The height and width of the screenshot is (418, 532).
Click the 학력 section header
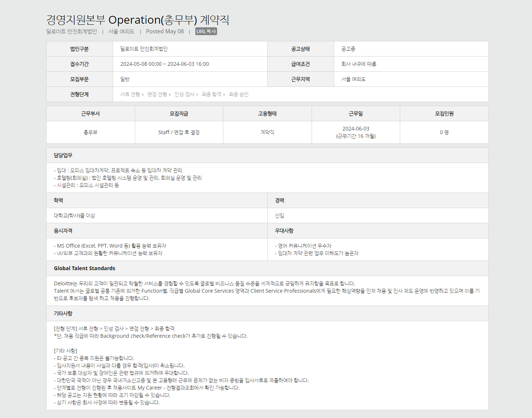tap(157, 200)
